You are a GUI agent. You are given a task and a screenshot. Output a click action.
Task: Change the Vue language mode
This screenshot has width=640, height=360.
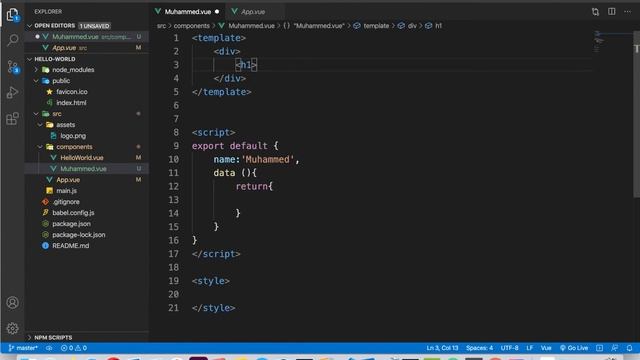[x=546, y=348]
